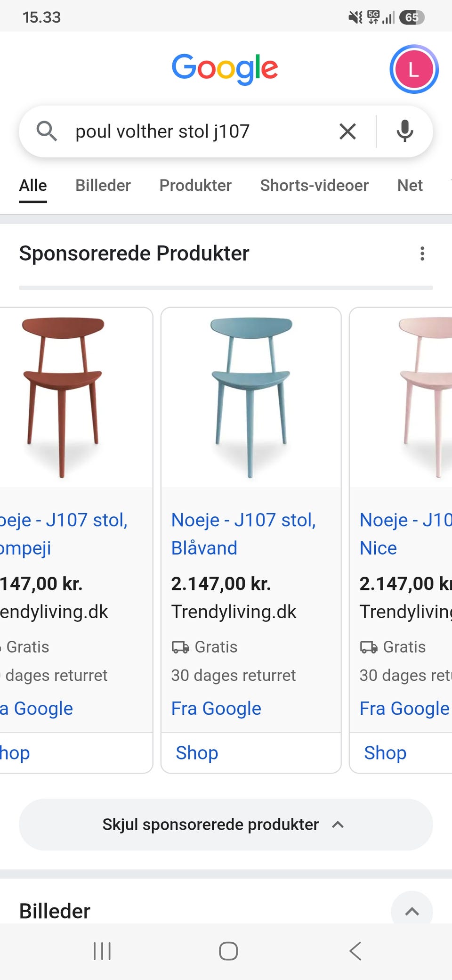This screenshot has width=452, height=980.
Task: Tap the magnifying glass search icon
Action: [47, 131]
